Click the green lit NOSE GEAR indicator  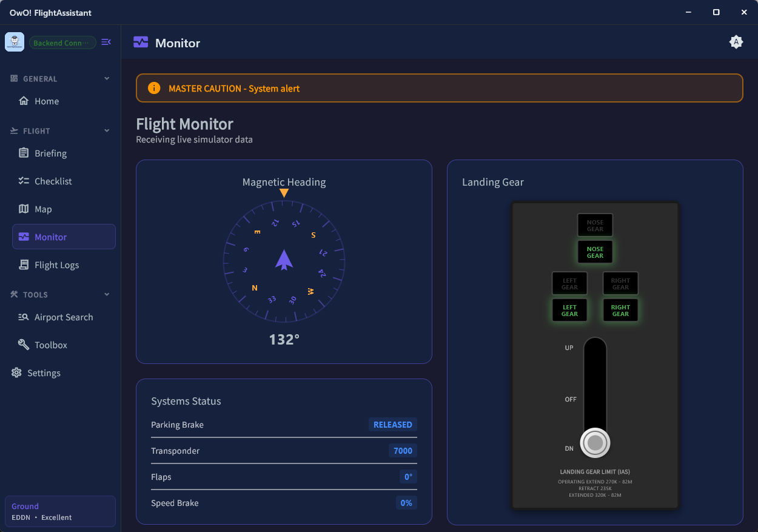pos(595,252)
